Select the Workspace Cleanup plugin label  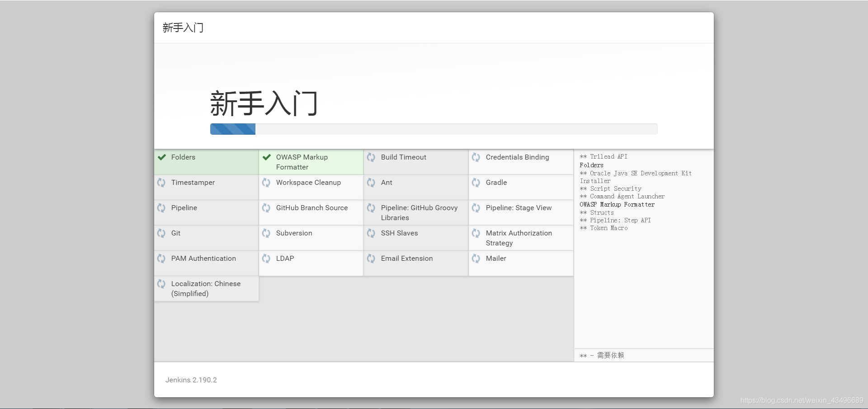[x=308, y=183]
